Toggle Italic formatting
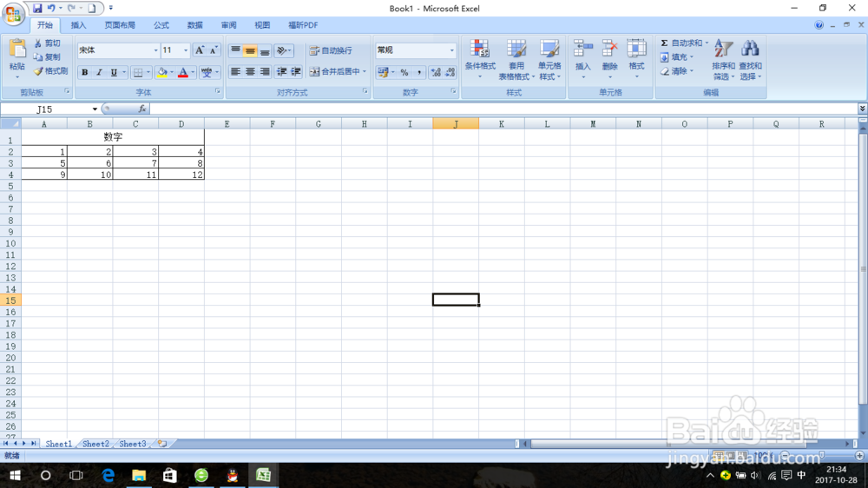868x488 pixels. pyautogui.click(x=99, y=72)
